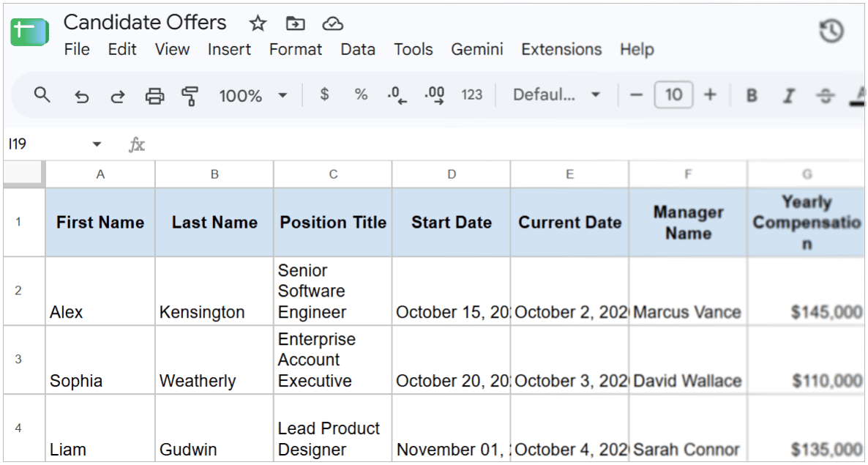
Task: Open the Edit menu
Action: coord(122,49)
